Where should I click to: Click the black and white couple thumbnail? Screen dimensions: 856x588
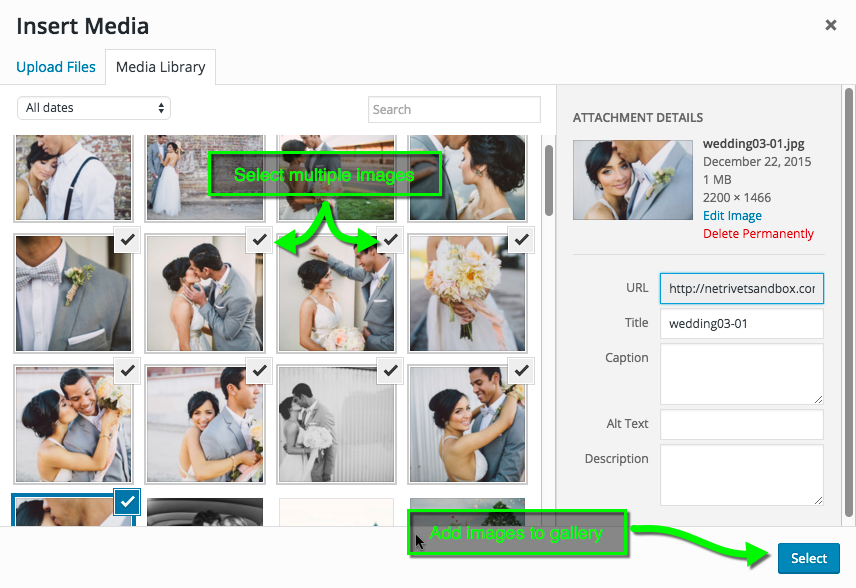point(336,424)
